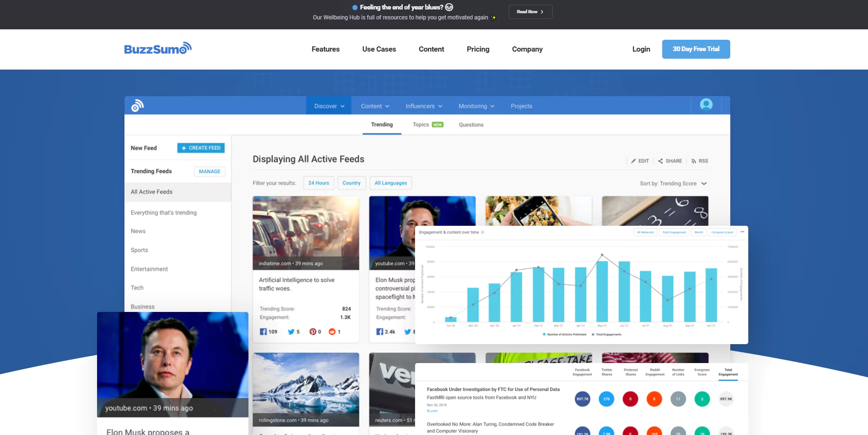Screen dimensions: 868x435
Task: Open the Discover dropdown menu
Action: coord(329,106)
